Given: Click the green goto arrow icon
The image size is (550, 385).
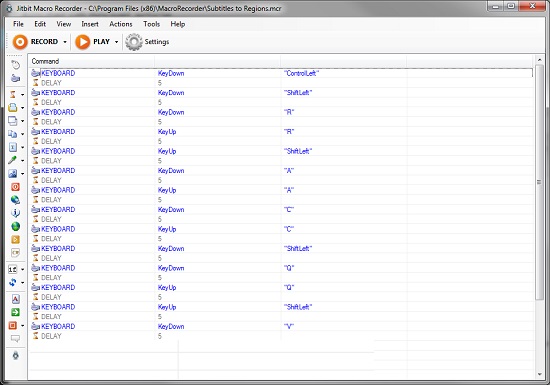Looking at the screenshot, I should click(x=15, y=312).
